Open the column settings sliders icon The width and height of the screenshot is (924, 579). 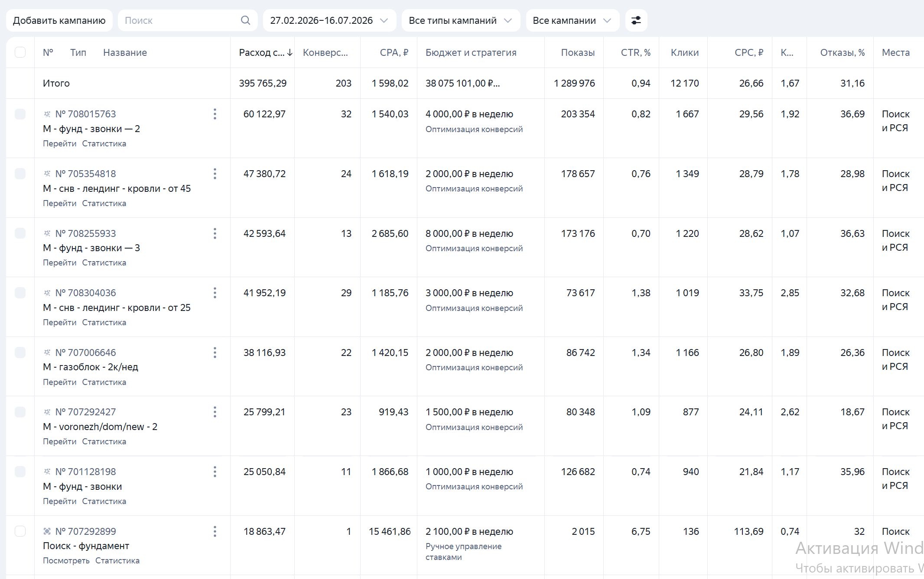pyautogui.click(x=636, y=20)
